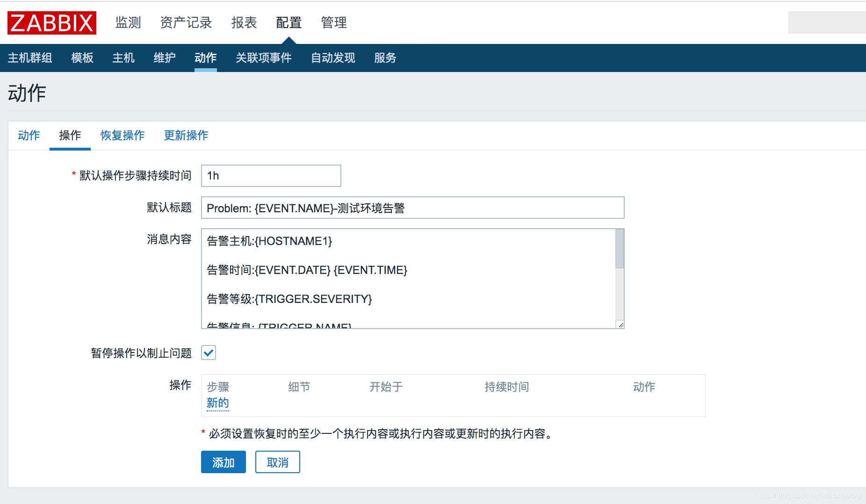Click the 步骤 column header
Screen dimensions: 866x504
click(218, 387)
